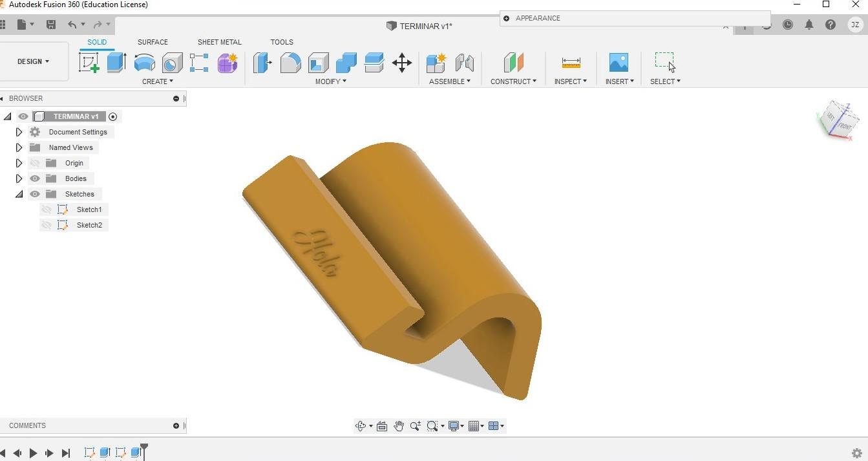Click the Joint tool icon

pos(465,63)
